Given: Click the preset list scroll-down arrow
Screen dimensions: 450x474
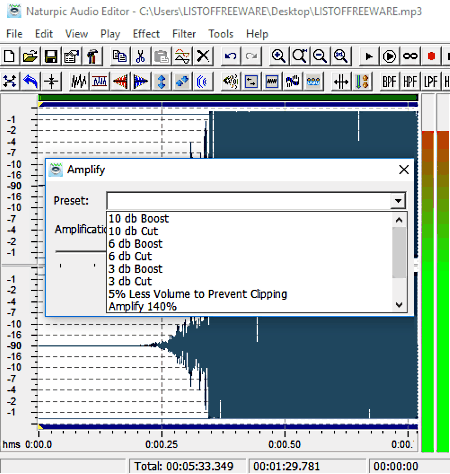Looking at the screenshot, I should pyautogui.click(x=399, y=304).
